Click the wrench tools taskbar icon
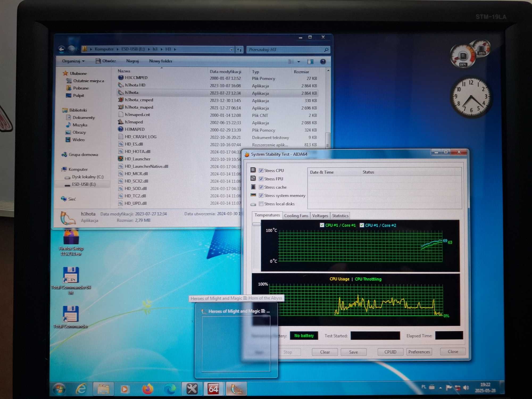Screen dimensions: 532x399 192,389
